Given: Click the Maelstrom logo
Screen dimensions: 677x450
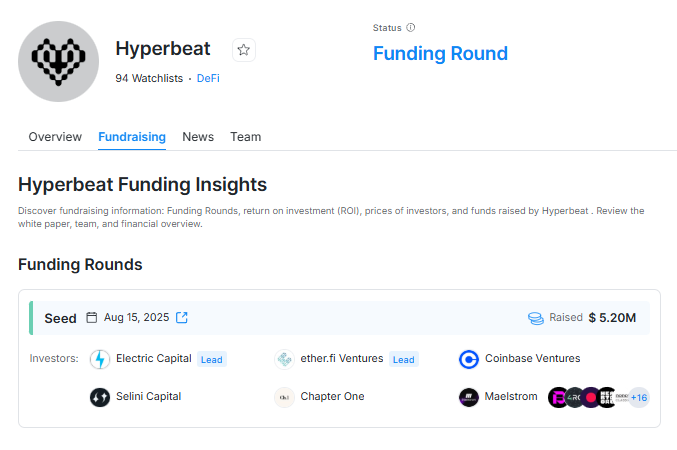Looking at the screenshot, I should point(469,397).
